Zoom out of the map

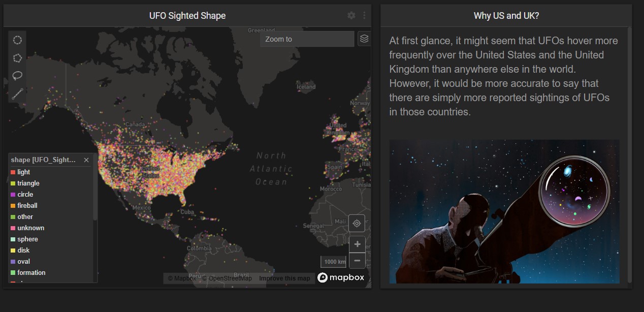coord(357,261)
